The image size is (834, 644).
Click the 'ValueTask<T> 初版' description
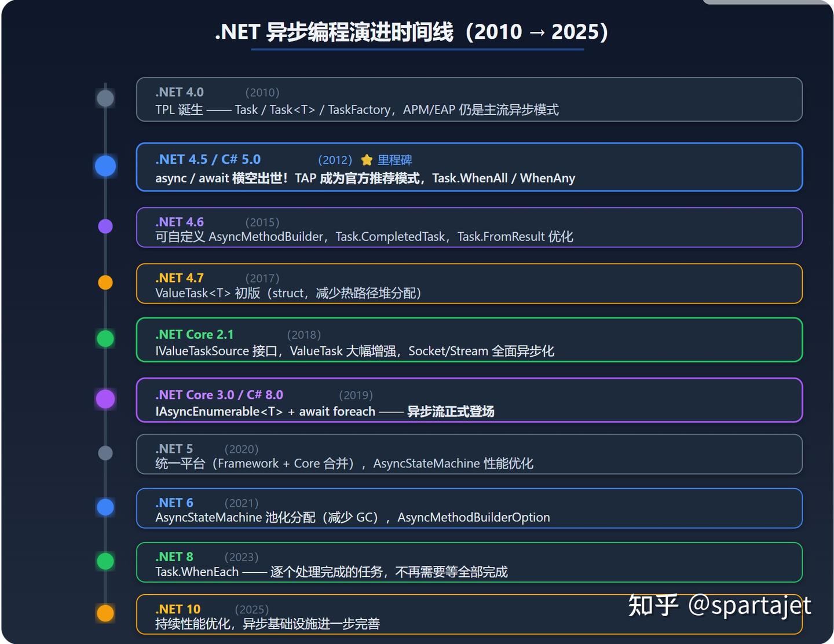(x=288, y=293)
